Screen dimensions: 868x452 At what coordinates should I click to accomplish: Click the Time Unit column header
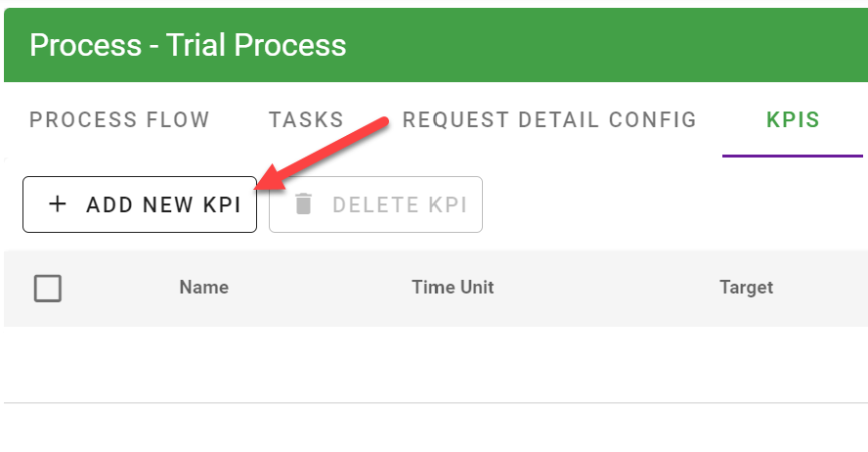453,288
